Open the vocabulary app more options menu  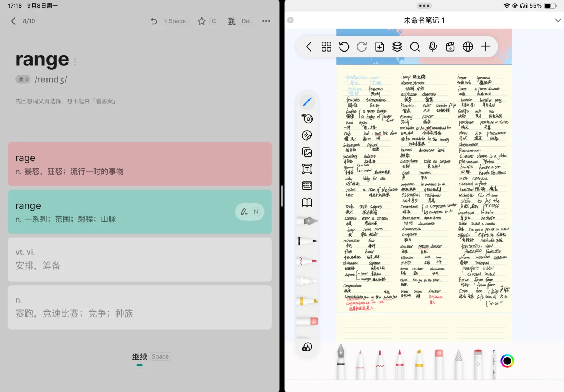click(x=266, y=21)
